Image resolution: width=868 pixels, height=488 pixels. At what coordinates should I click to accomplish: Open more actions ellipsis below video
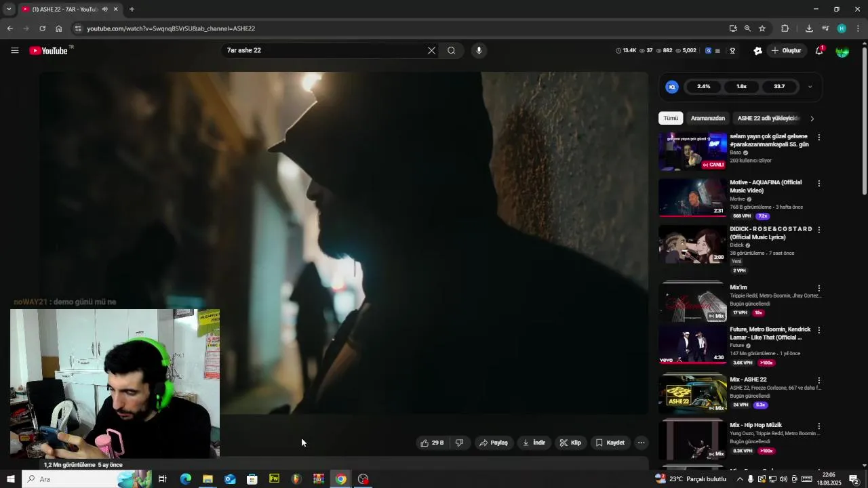[641, 443]
